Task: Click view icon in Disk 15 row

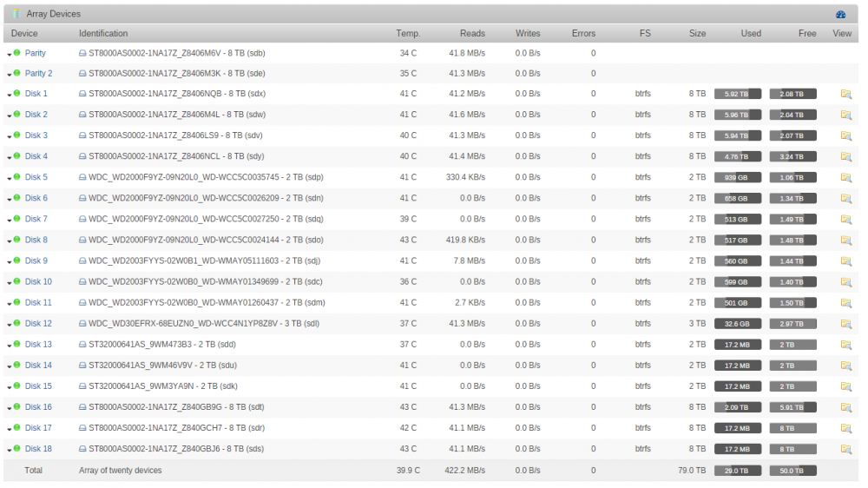Action: pos(845,386)
